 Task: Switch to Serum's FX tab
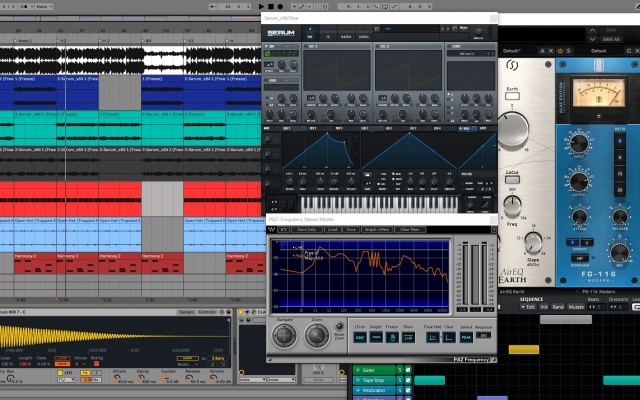(328, 33)
